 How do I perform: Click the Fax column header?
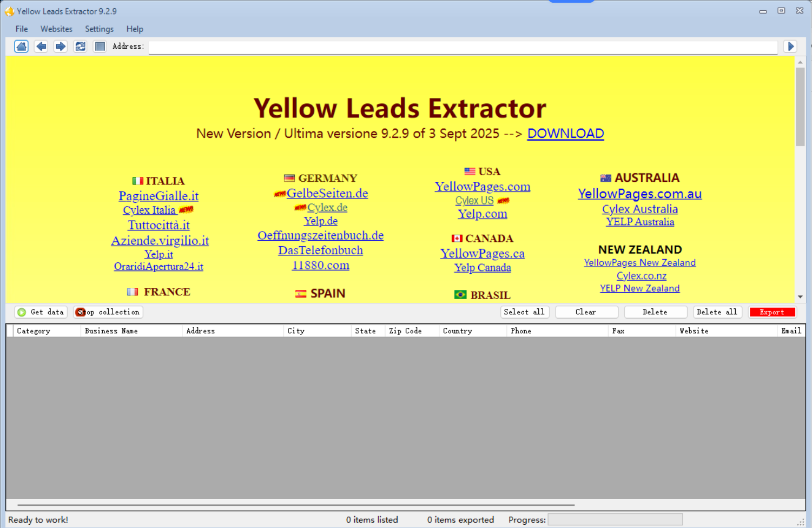642,331
